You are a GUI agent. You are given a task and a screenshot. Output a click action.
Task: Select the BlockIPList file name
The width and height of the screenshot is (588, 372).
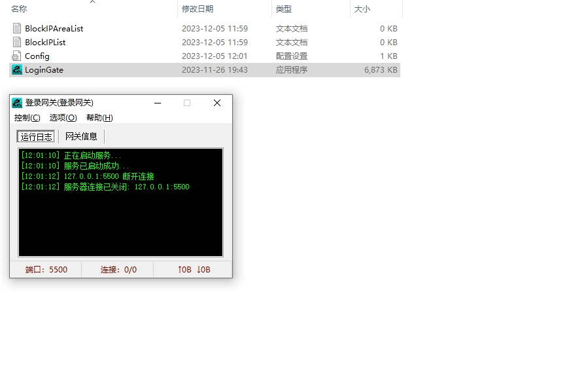45,43
